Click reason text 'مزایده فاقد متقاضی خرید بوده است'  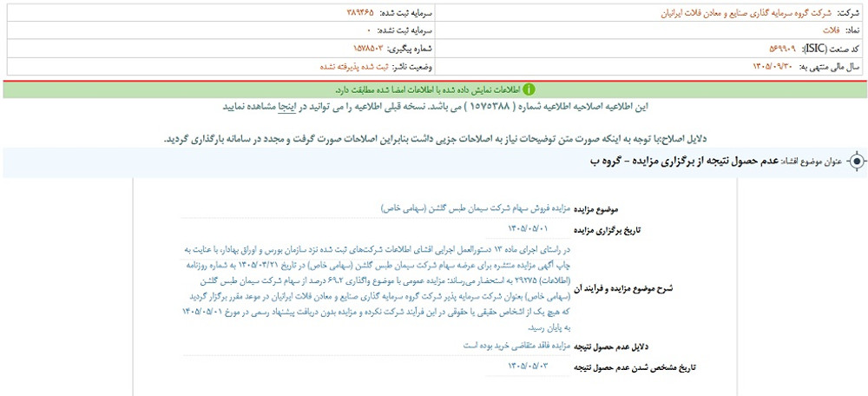click(x=516, y=346)
